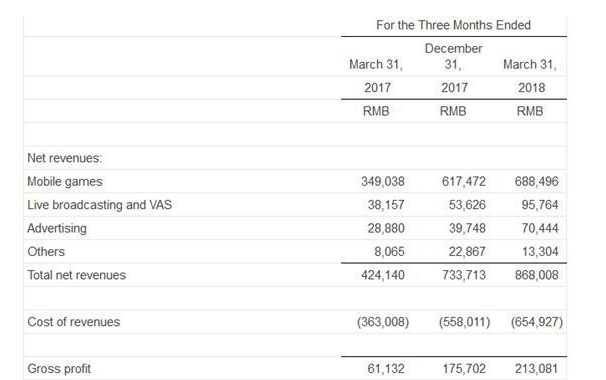Select the total net revenues value 868,008
The height and width of the screenshot is (380, 606).
(536, 275)
